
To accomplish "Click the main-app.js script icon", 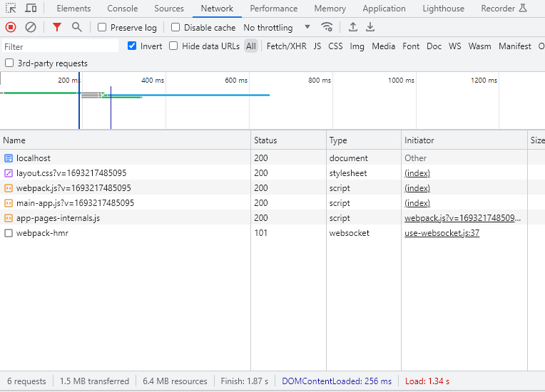I will click(x=9, y=203).
